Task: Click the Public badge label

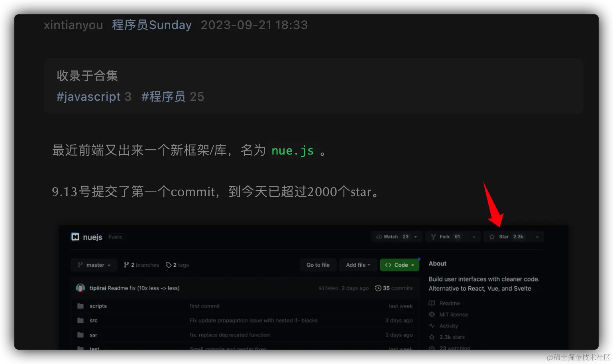Action: pyautogui.click(x=116, y=237)
